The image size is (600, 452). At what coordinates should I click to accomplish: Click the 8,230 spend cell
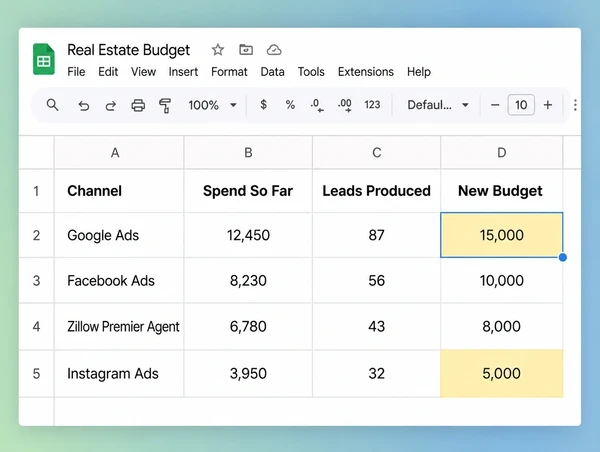click(x=248, y=281)
